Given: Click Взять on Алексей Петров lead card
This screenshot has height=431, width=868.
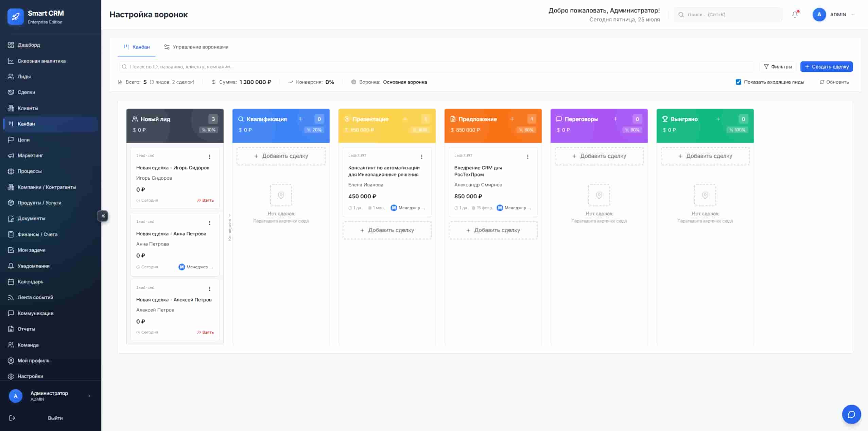Looking at the screenshot, I should click(206, 332).
